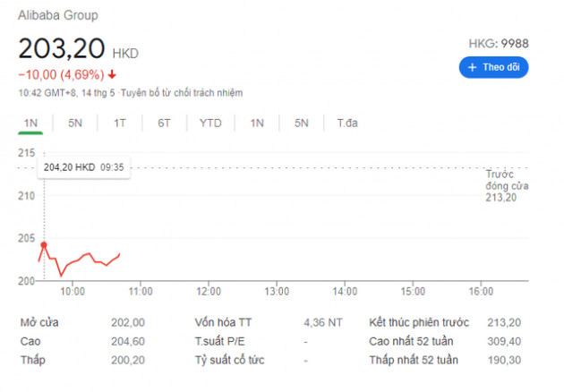Viewport: 564px width, 392px height.
Task: Click the Trước đóng cửa 213,20 label
Action: [507, 186]
